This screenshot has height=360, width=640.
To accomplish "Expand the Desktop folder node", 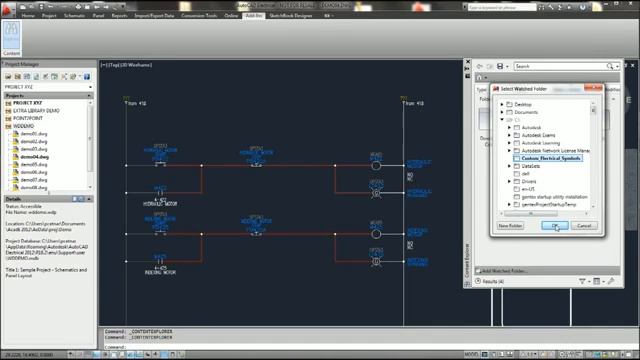I will coord(502,104).
